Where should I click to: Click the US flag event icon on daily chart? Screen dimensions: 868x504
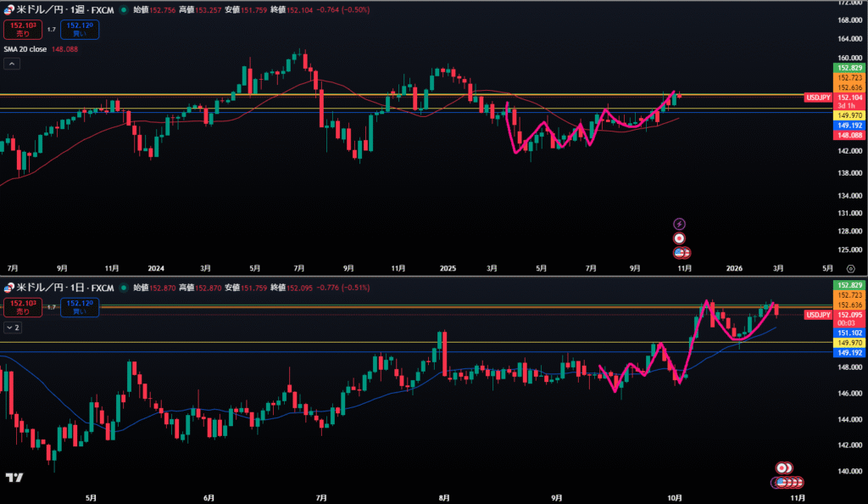782,482
